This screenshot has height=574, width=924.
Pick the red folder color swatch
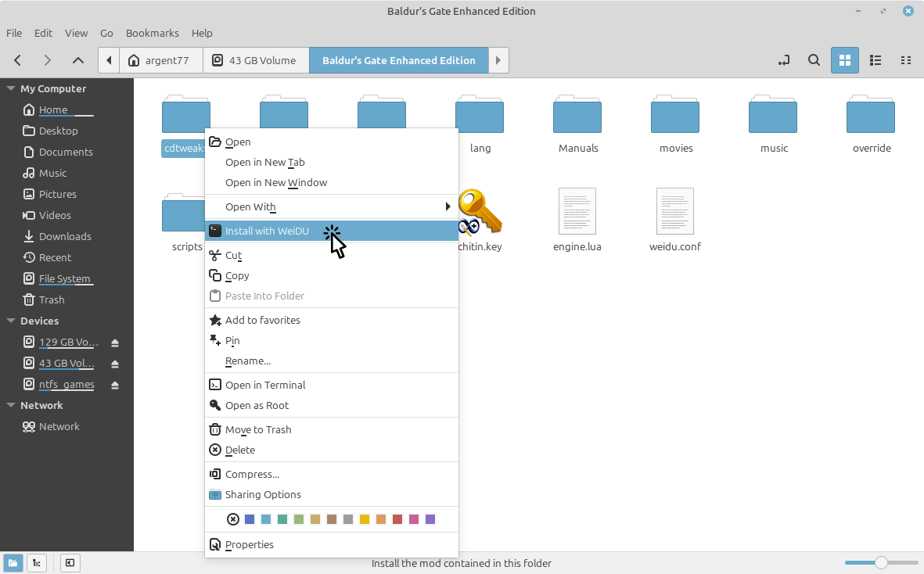coord(397,519)
